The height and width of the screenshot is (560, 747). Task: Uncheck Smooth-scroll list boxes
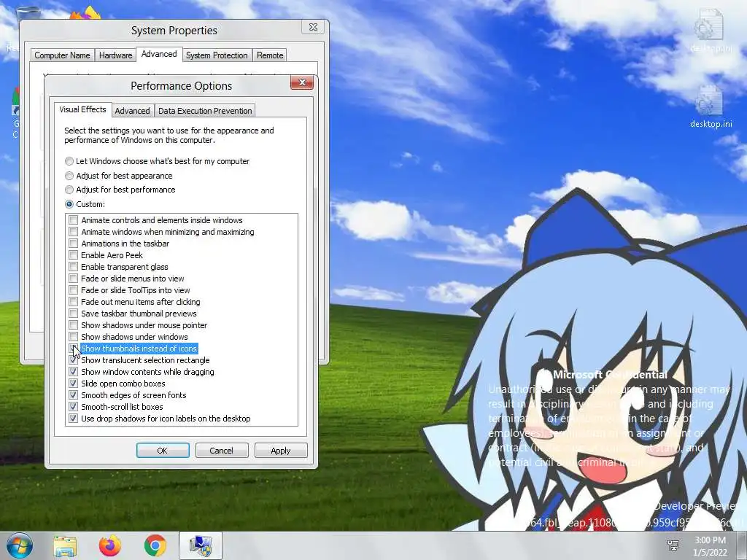pyautogui.click(x=74, y=407)
